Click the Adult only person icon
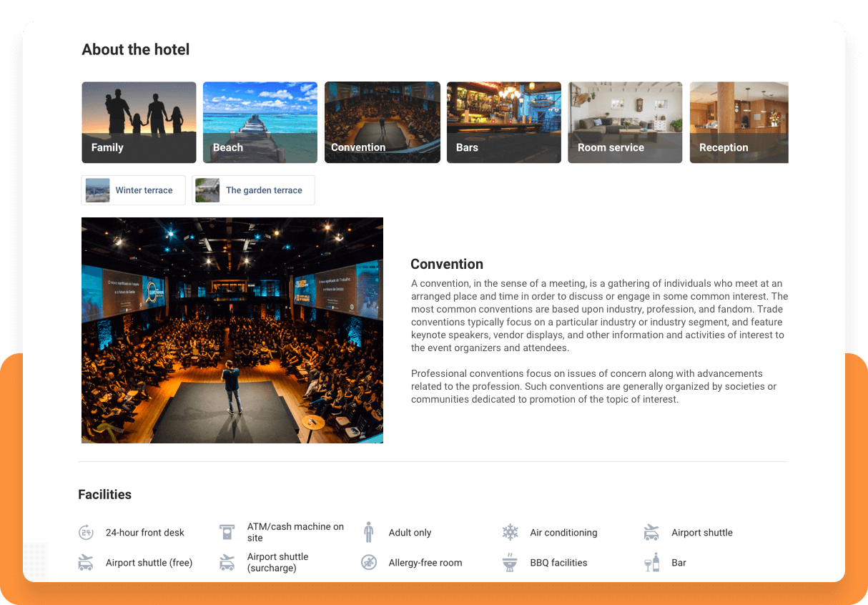 pyautogui.click(x=368, y=532)
